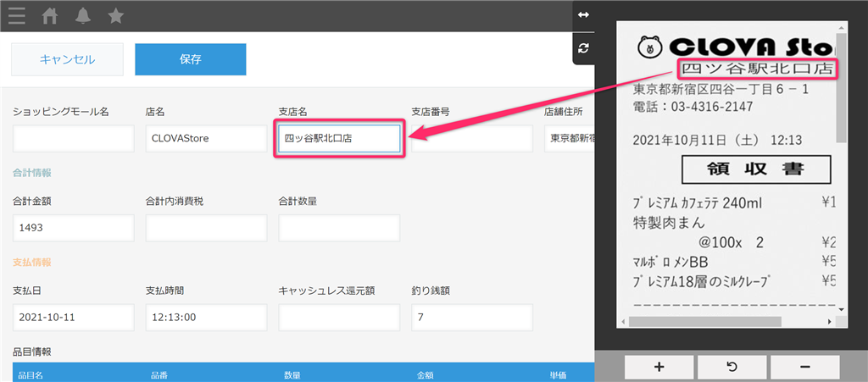Click the 釣り銭額 field showing 7
Screen dimensions: 868x382
[472, 318]
